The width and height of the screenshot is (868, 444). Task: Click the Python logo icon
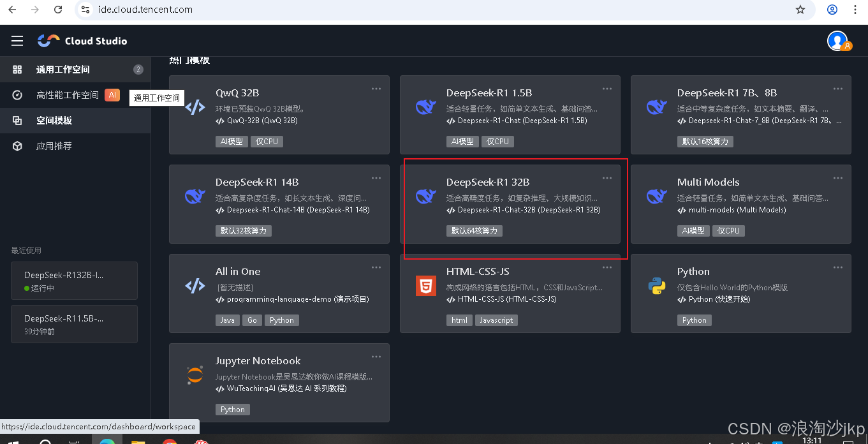[x=657, y=285]
